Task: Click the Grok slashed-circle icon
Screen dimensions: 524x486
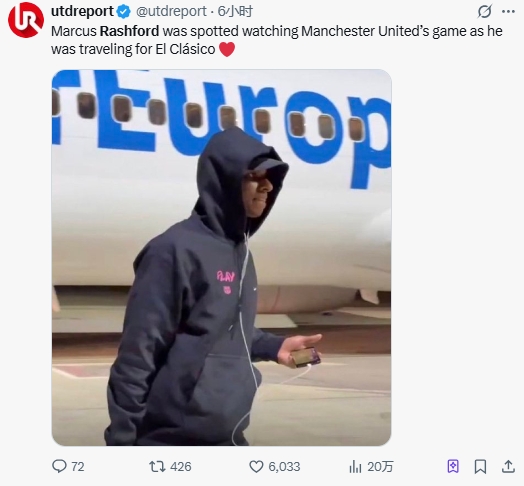Action: 484,11
